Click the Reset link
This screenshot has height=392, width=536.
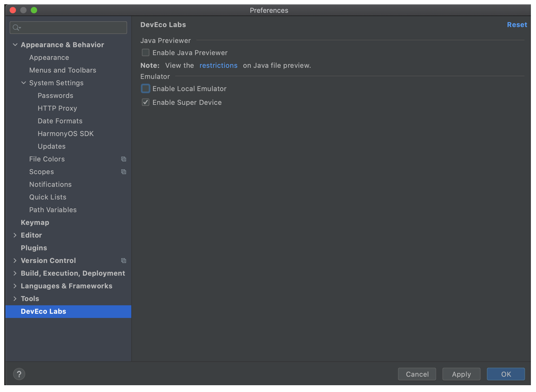coord(516,25)
